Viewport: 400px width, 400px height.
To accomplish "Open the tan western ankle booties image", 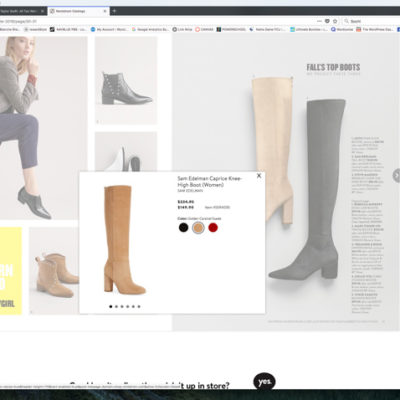I will tap(54, 271).
